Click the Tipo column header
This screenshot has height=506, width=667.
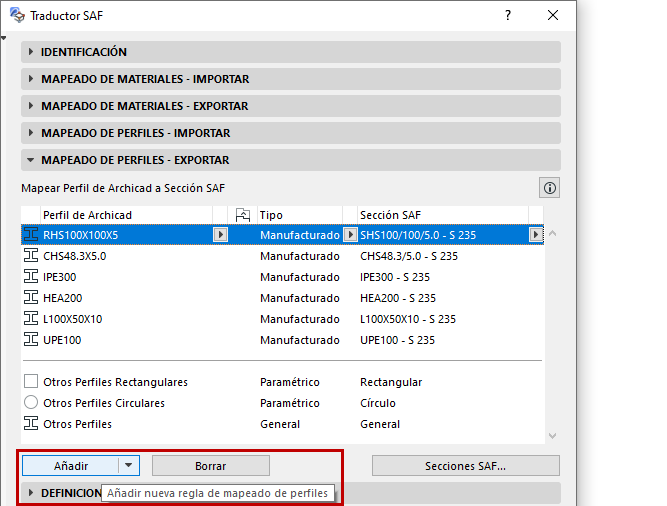pos(300,215)
